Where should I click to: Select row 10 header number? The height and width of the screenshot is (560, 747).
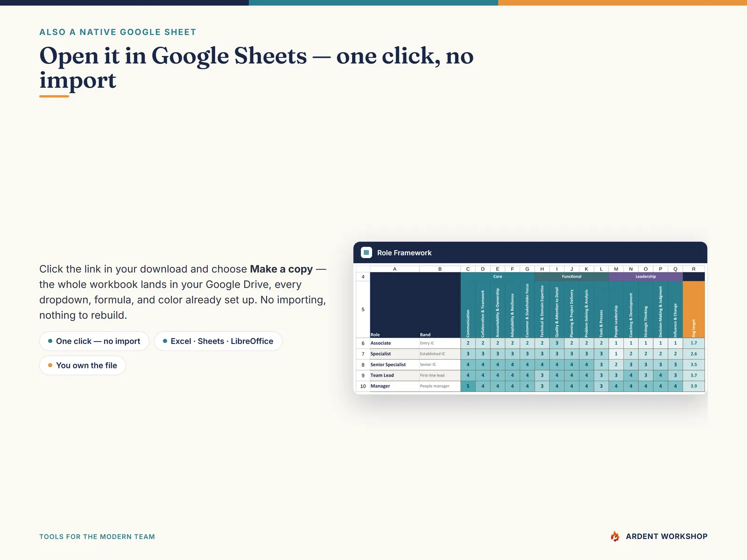363,386
